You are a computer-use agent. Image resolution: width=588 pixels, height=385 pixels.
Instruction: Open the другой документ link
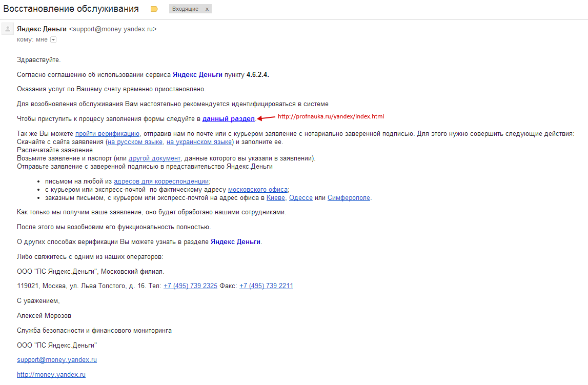pos(154,158)
